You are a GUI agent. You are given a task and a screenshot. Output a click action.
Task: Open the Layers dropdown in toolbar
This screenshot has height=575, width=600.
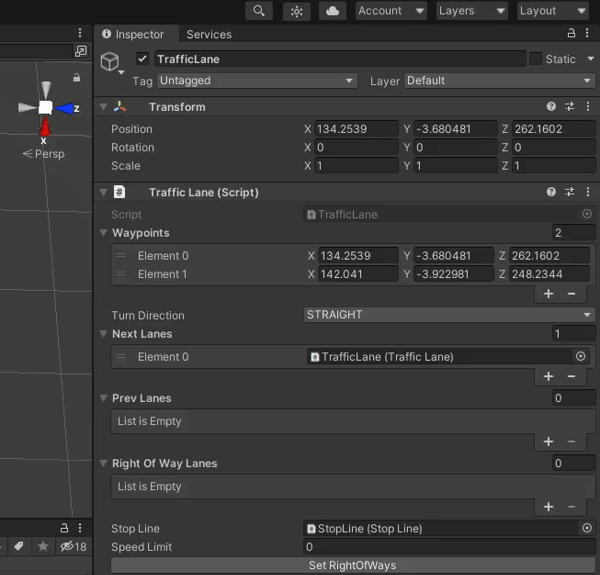(x=471, y=11)
